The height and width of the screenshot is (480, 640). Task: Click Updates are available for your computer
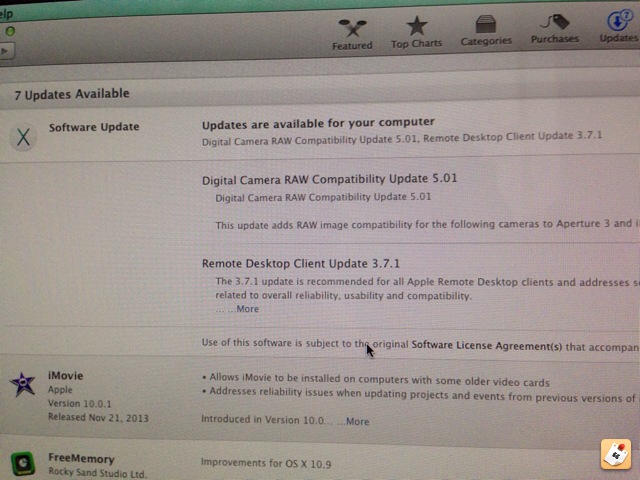[318, 124]
